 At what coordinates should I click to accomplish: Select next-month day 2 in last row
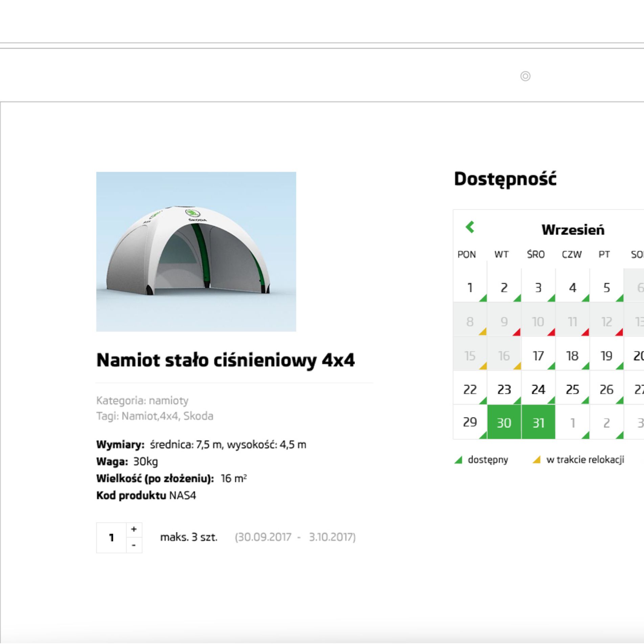[606, 422]
